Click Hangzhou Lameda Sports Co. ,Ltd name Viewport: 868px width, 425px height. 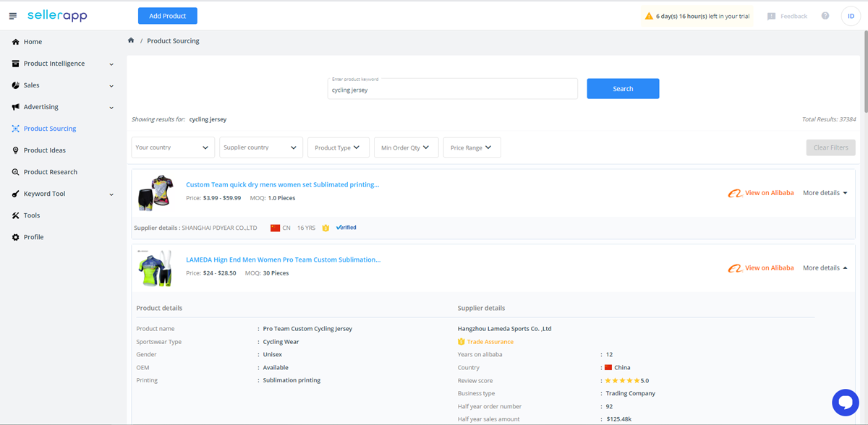[x=505, y=329]
